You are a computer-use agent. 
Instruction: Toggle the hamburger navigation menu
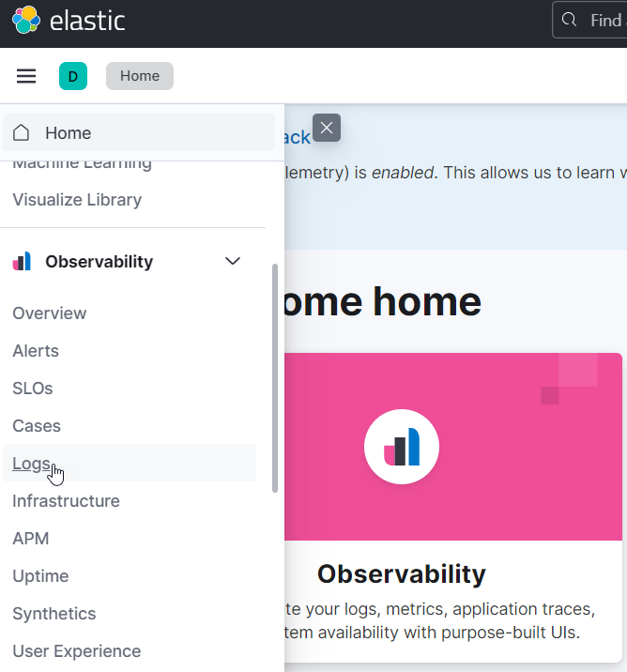(x=26, y=76)
